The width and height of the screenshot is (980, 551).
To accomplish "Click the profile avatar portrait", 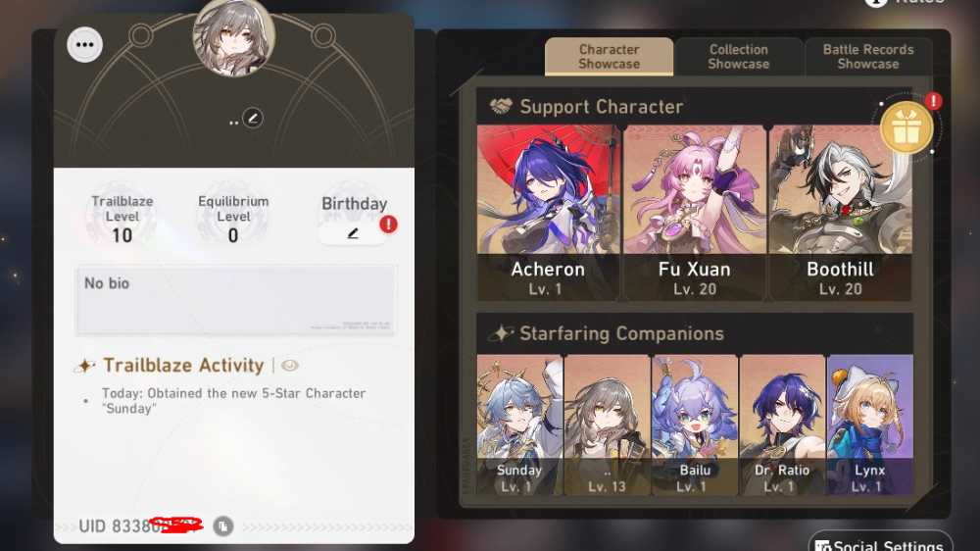I will tap(234, 35).
